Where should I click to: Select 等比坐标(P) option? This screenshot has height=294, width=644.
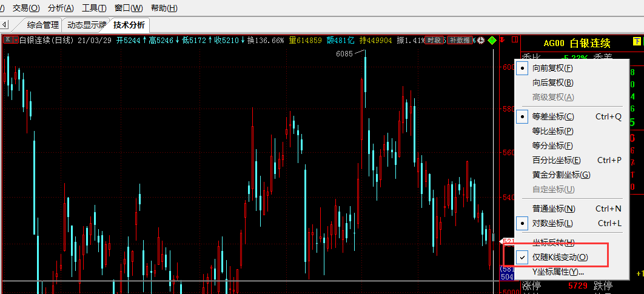point(571,132)
